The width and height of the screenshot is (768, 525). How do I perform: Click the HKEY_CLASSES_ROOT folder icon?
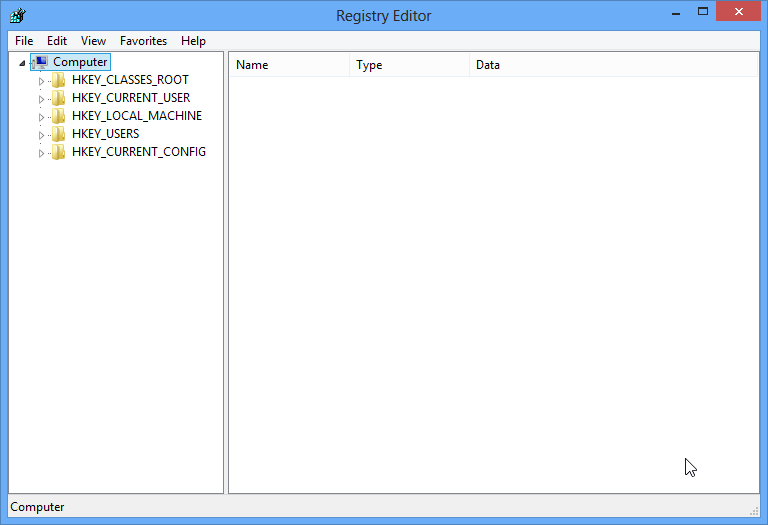[x=59, y=80]
